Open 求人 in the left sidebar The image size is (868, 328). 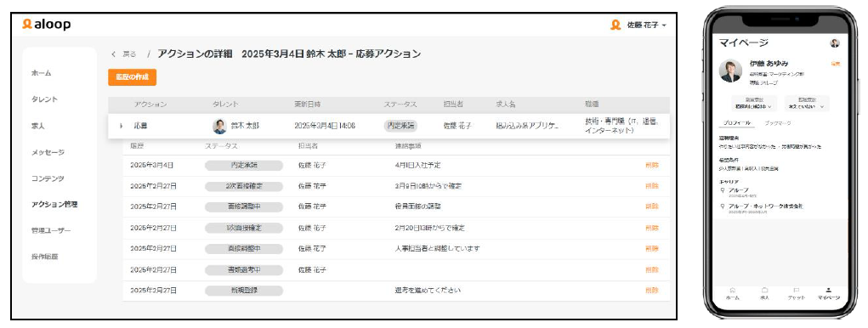click(x=37, y=126)
